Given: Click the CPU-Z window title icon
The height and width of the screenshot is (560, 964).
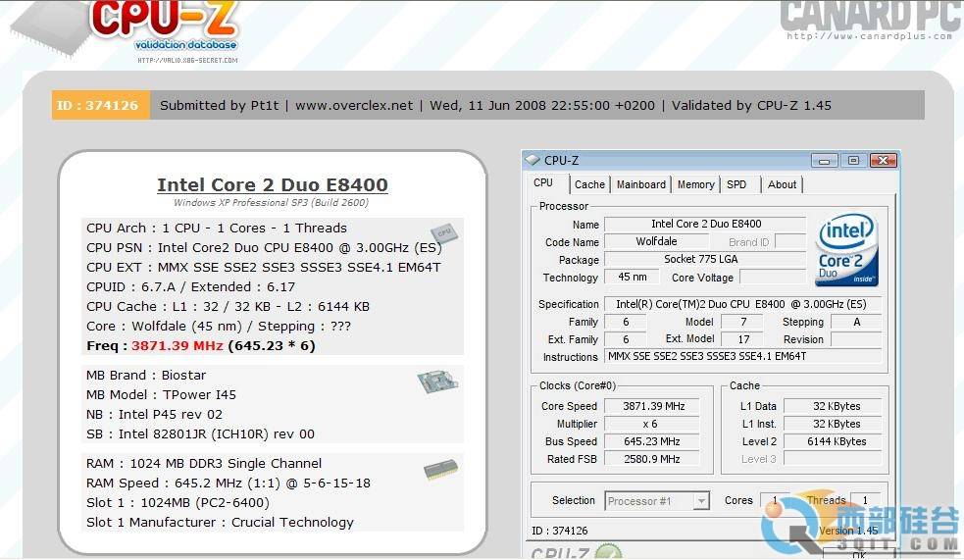Looking at the screenshot, I should point(533,160).
